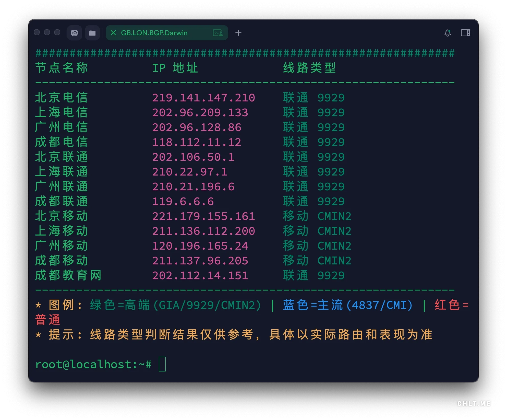Click IP address 210.21.196.6
Viewport: 507px width, 420px height.
coord(193,187)
